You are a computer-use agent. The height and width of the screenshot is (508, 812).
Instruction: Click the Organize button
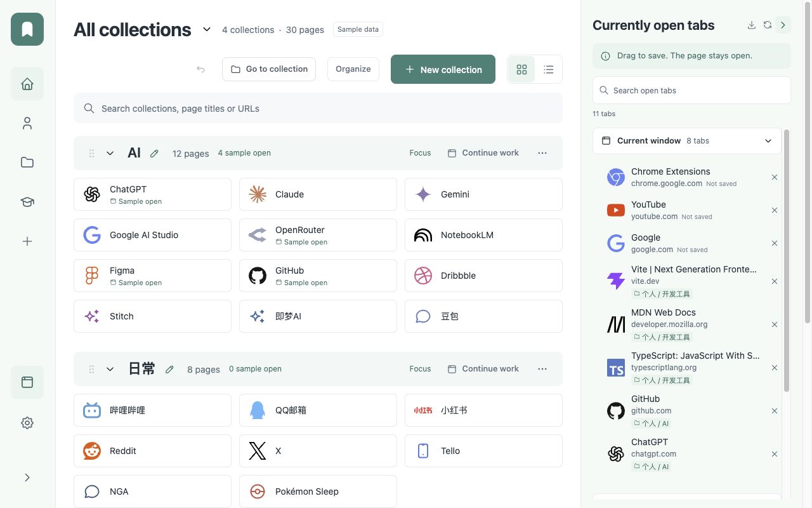pyautogui.click(x=353, y=69)
